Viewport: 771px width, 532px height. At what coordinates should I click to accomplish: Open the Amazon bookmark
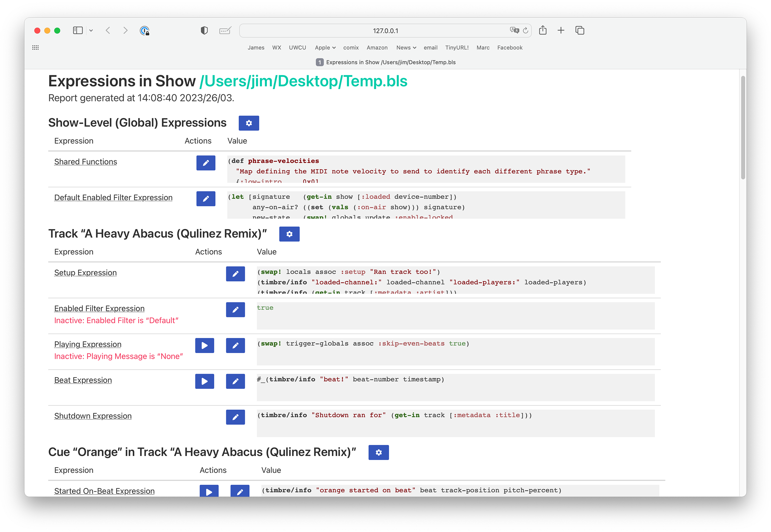[377, 48]
